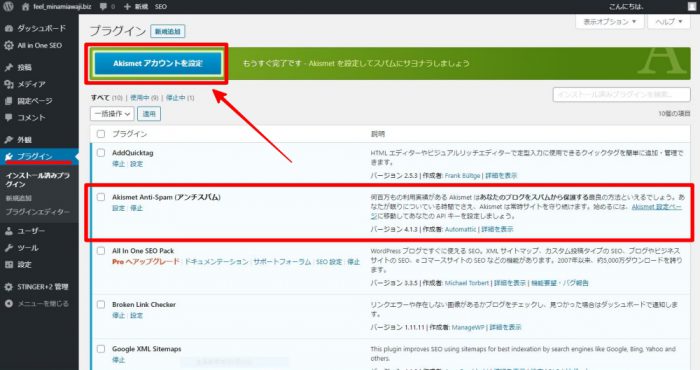Check the AddQuicktag plugin checkbox
Viewport: 700px width, 370px height.
tap(101, 153)
